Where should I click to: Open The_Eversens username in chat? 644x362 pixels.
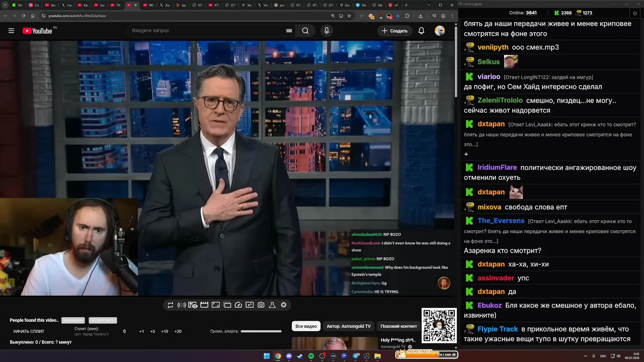click(501, 221)
